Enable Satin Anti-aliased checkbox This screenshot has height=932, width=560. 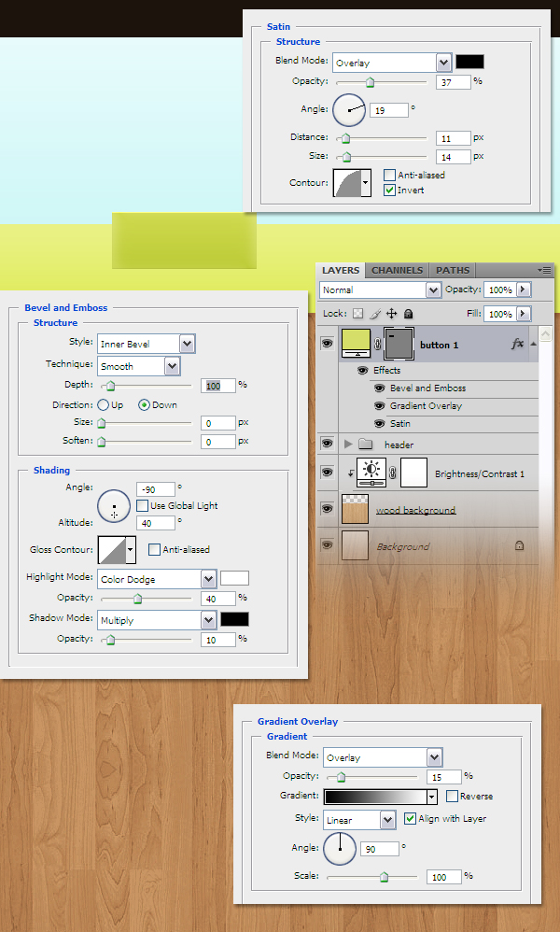click(x=389, y=175)
